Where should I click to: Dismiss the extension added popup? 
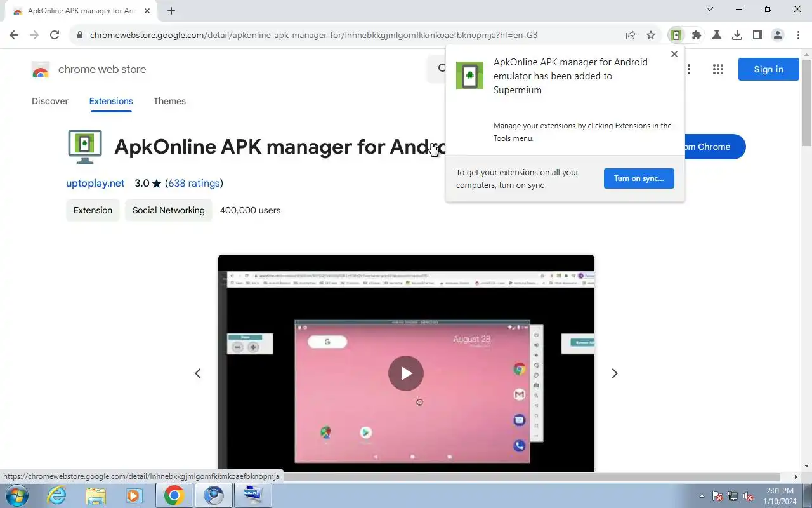(x=674, y=54)
